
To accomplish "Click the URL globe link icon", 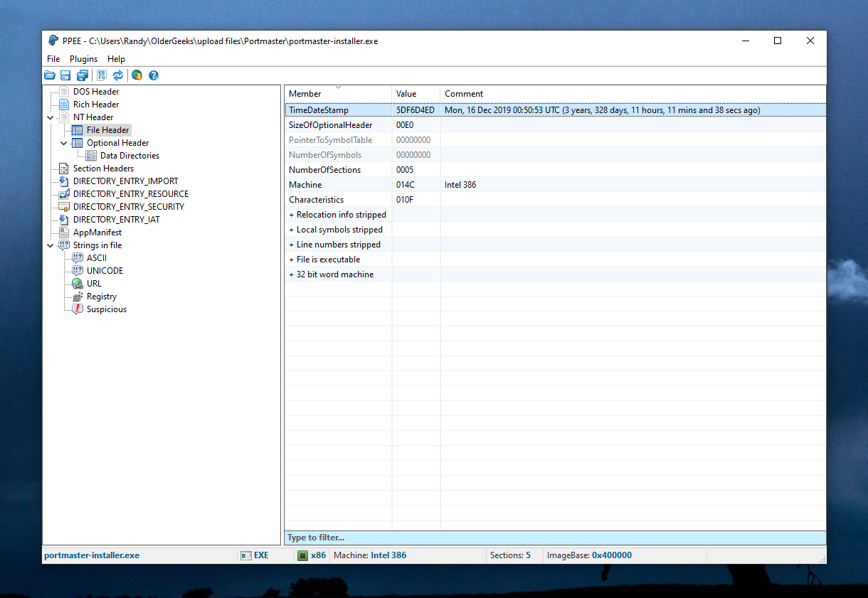I will coord(78,284).
